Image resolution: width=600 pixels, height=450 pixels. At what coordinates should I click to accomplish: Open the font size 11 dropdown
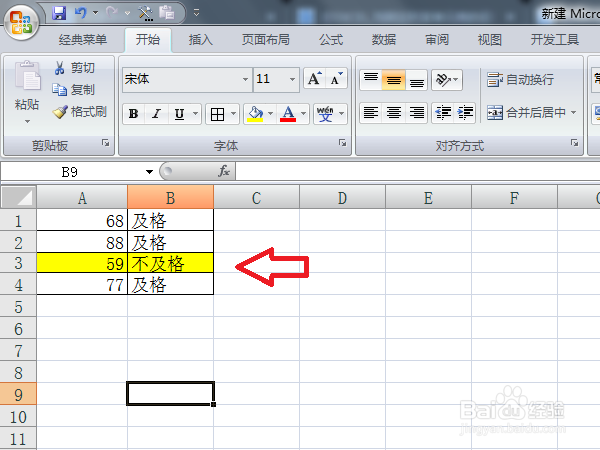click(292, 79)
